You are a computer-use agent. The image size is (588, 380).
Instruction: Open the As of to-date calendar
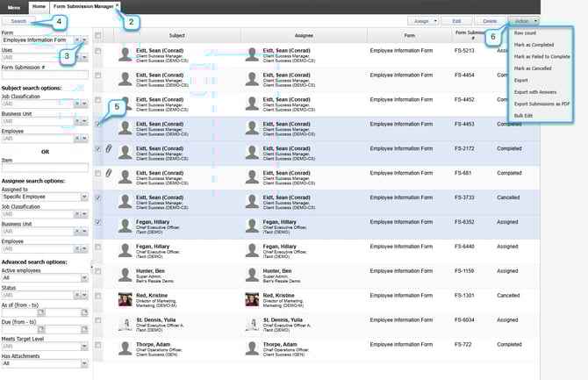[84, 312]
